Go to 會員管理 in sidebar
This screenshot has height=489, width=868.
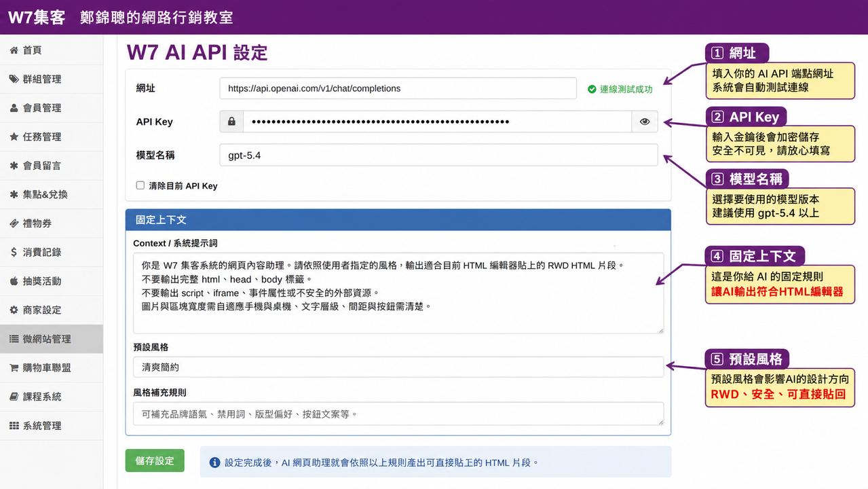[x=52, y=108]
